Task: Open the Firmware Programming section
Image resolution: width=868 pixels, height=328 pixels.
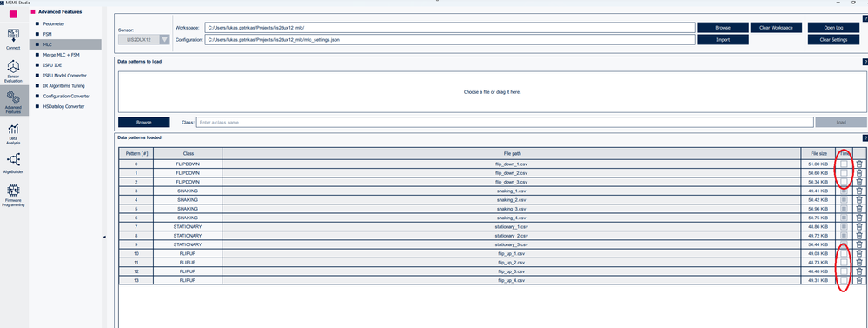Action: (x=13, y=195)
